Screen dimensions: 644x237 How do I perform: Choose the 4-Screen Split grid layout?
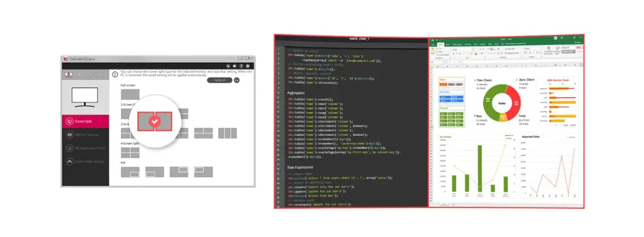[130, 153]
